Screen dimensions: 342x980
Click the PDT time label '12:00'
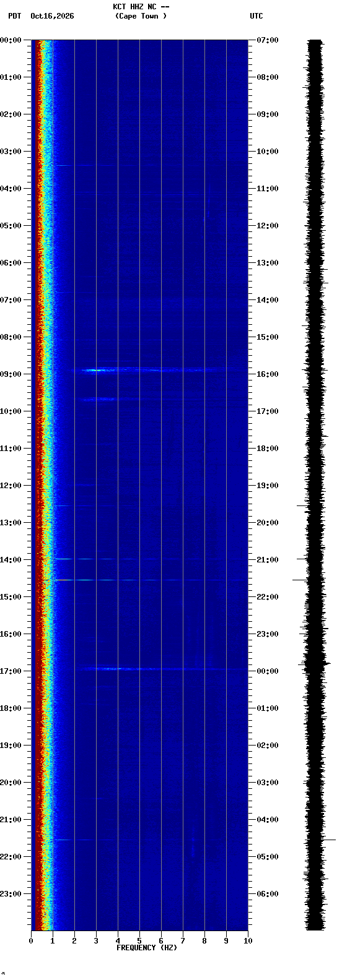(x=11, y=486)
